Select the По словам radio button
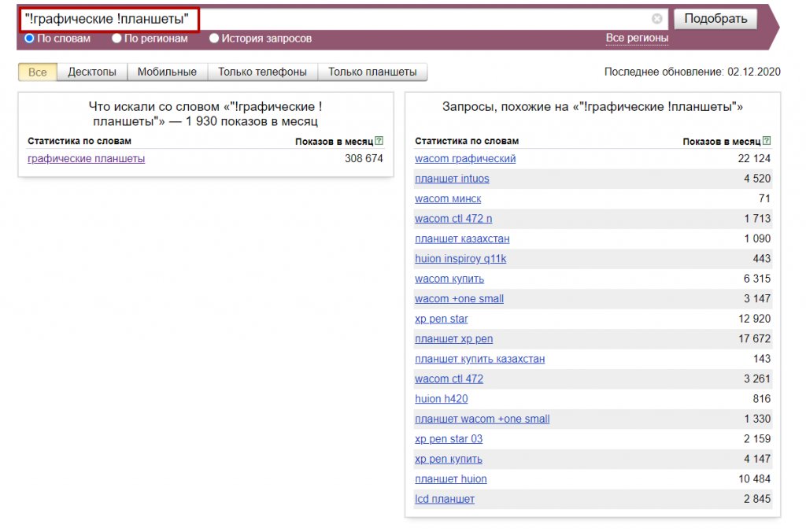The image size is (806, 532). tap(28, 37)
